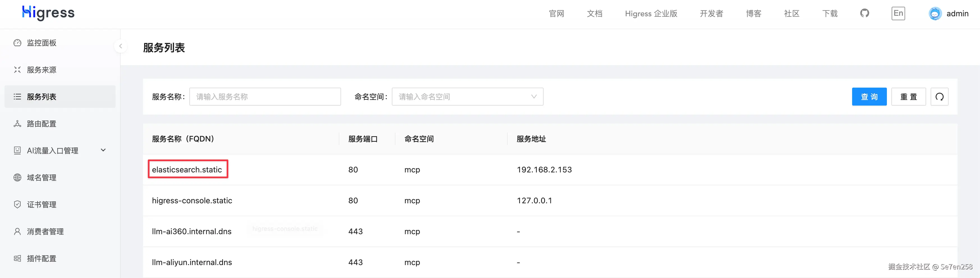Click the elasticsearch.static service name

tap(187, 169)
